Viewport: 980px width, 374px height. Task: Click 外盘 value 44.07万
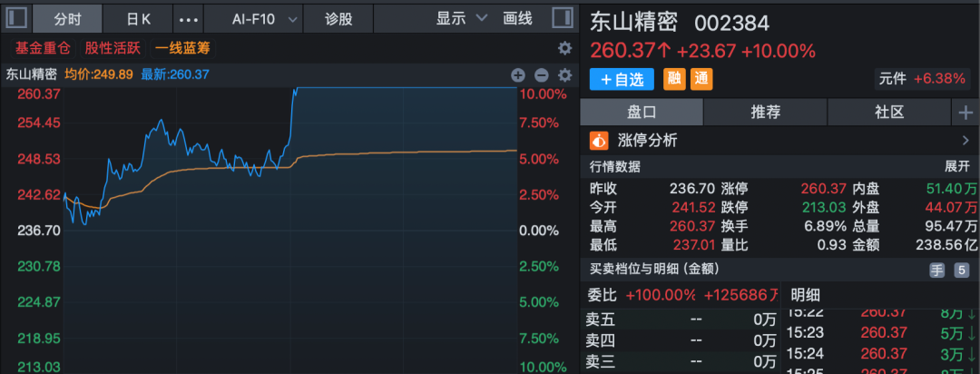click(x=952, y=207)
